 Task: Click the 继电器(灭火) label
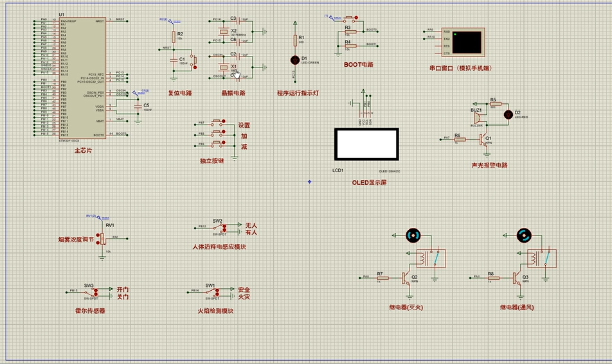(406, 308)
